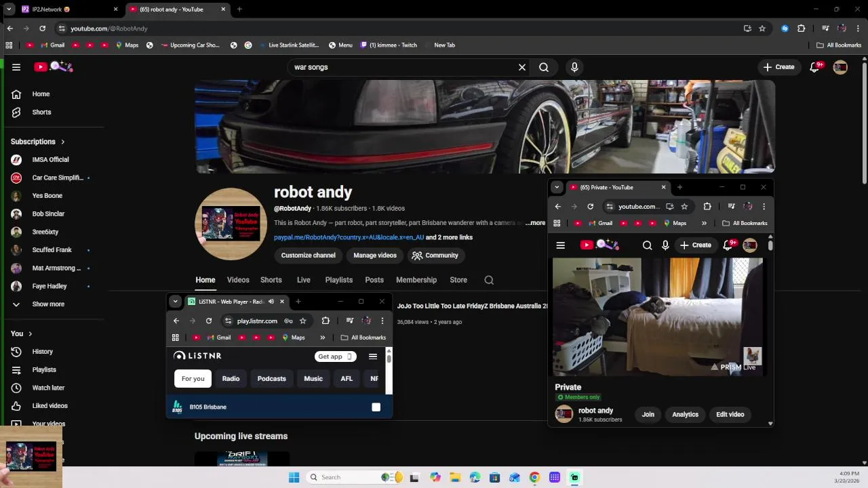Select the Music tab in LiSTNR
This screenshot has height=488, width=868.
coord(313,379)
